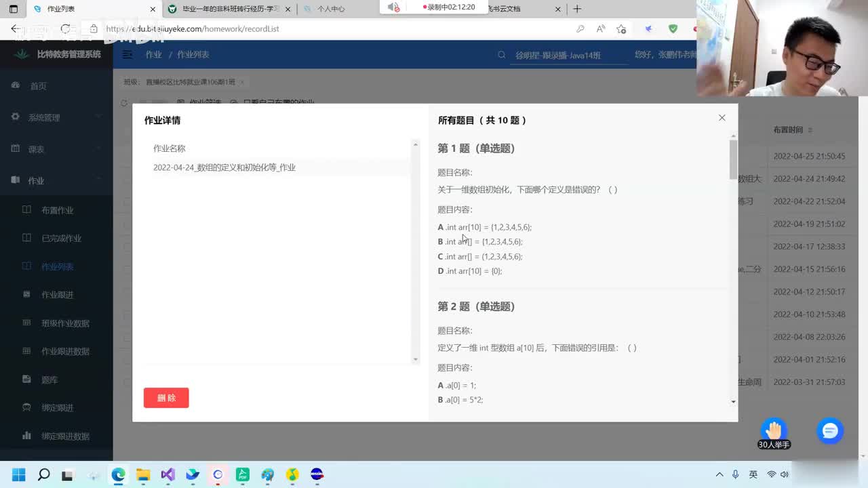This screenshot has width=868, height=488.
Task: Open the blue chat bubble button
Action: (x=830, y=430)
